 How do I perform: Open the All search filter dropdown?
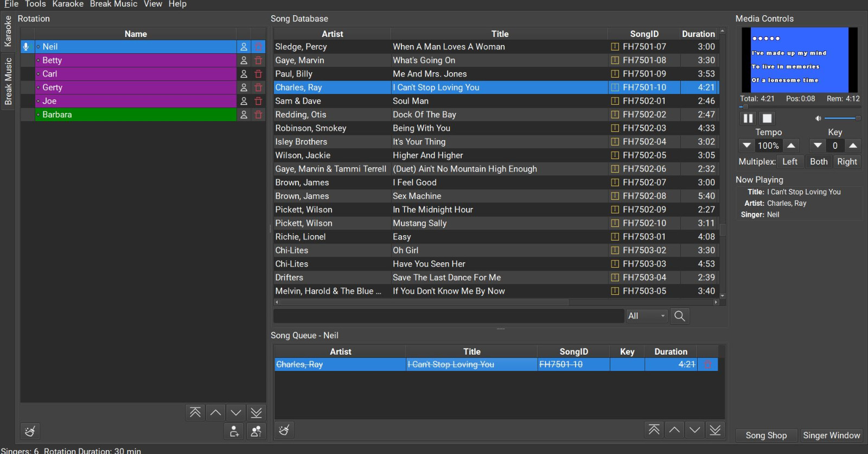[647, 316]
